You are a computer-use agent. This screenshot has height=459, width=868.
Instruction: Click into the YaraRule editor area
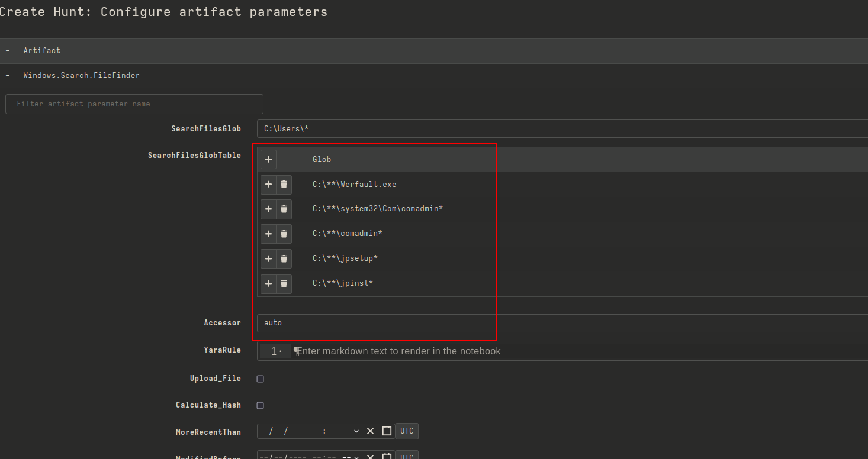533,351
